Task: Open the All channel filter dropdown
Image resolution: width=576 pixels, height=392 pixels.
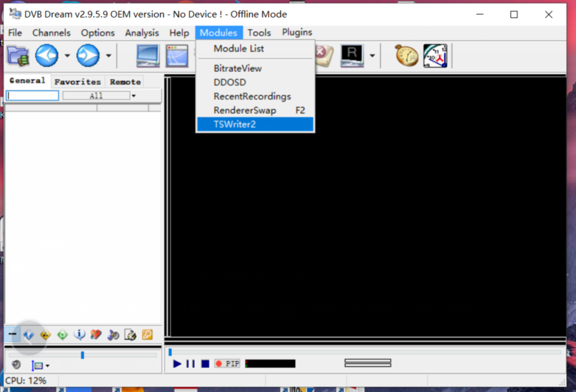Action: pos(133,96)
